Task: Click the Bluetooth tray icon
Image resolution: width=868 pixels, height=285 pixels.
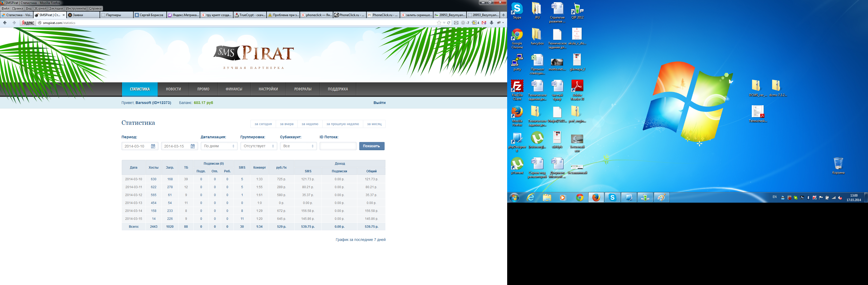Action: click(x=808, y=198)
